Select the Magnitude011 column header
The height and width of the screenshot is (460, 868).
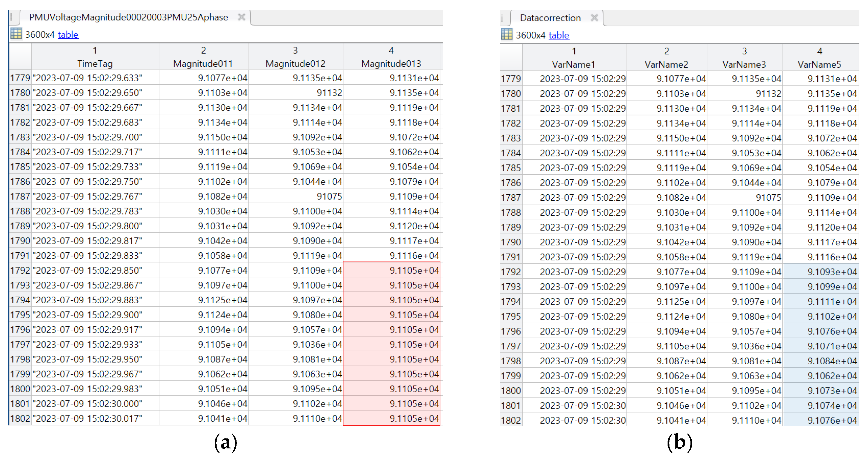[x=203, y=63]
